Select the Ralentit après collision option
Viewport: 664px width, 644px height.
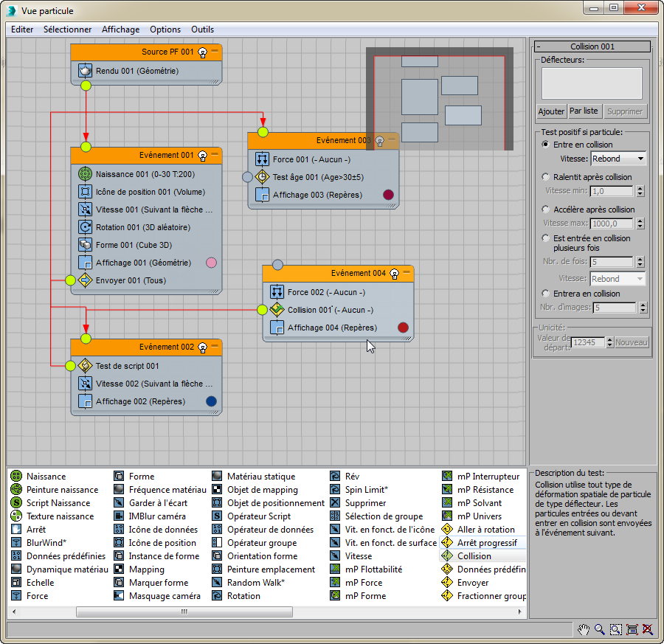coord(546,176)
